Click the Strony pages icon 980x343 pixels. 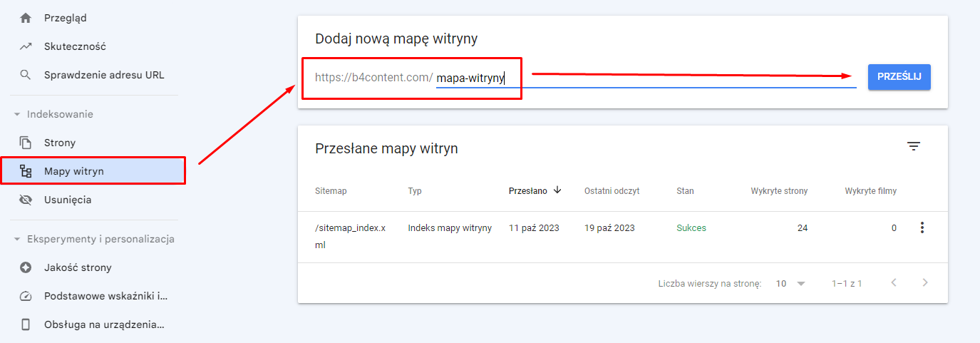click(26, 143)
